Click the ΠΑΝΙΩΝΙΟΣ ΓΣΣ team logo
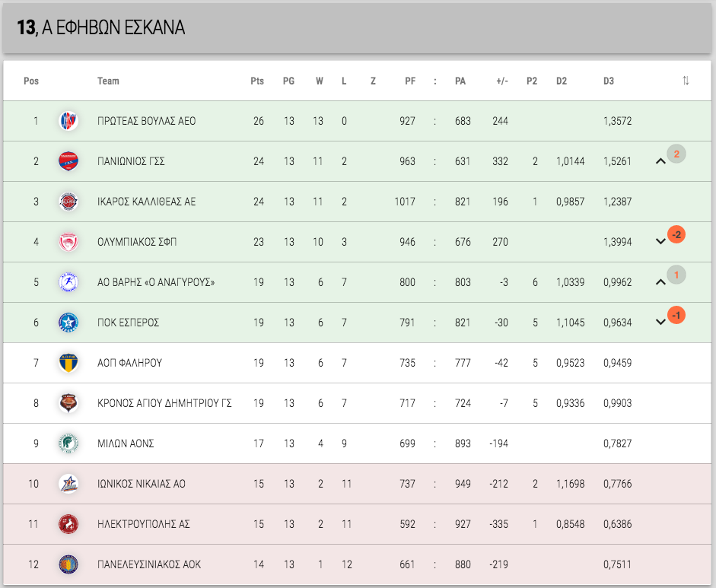 (68, 161)
